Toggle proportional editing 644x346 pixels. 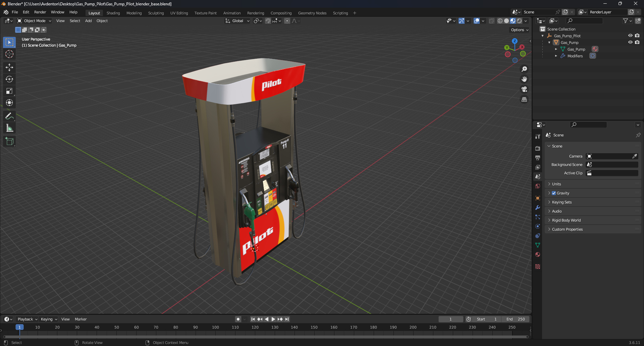coord(287,21)
